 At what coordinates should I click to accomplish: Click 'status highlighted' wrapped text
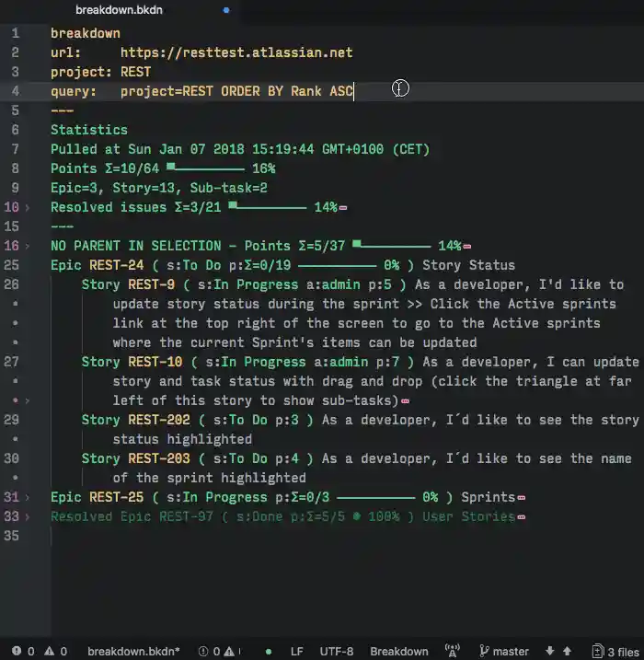[x=182, y=439]
